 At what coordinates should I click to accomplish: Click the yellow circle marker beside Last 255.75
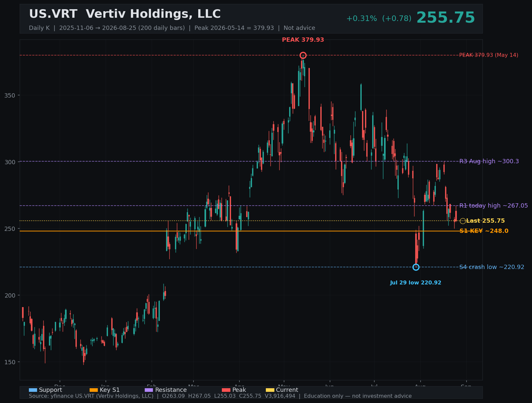463,221
